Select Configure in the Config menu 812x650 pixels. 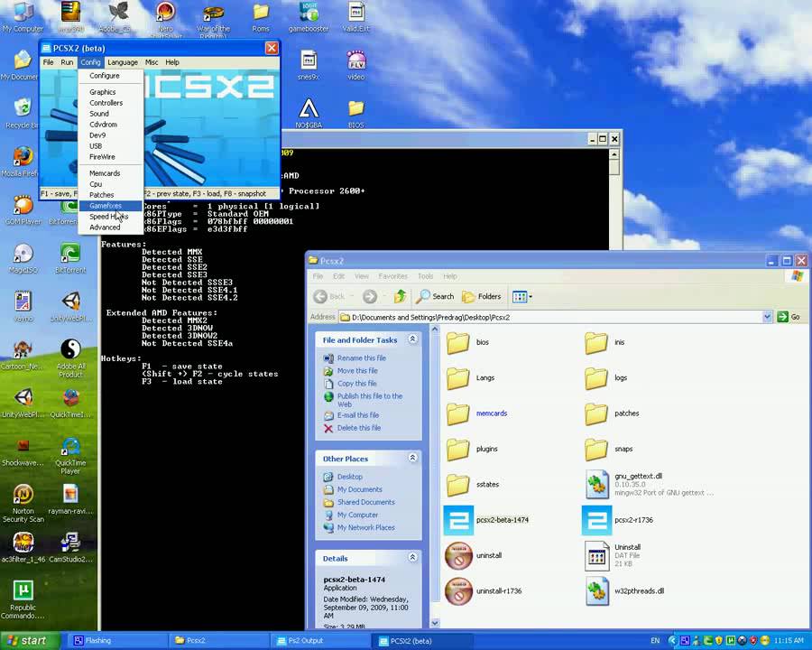pos(104,76)
